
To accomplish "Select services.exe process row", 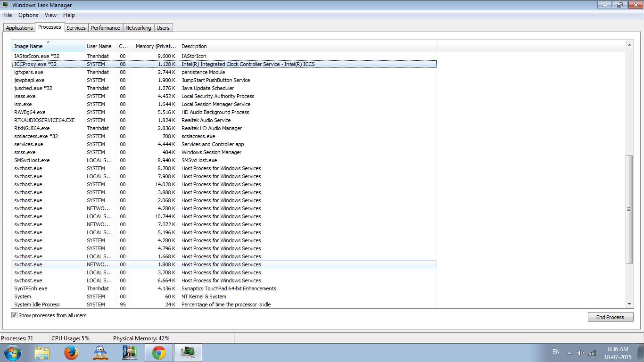I will (x=224, y=144).
